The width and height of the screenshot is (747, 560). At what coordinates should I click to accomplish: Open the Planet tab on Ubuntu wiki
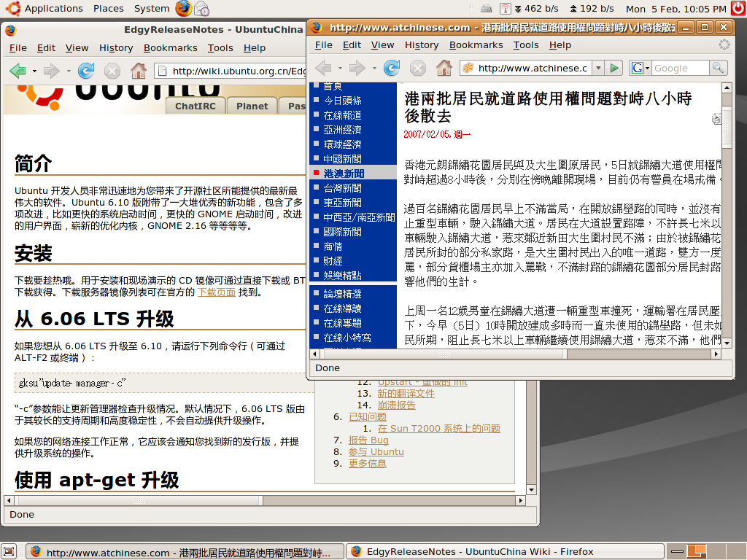[252, 106]
